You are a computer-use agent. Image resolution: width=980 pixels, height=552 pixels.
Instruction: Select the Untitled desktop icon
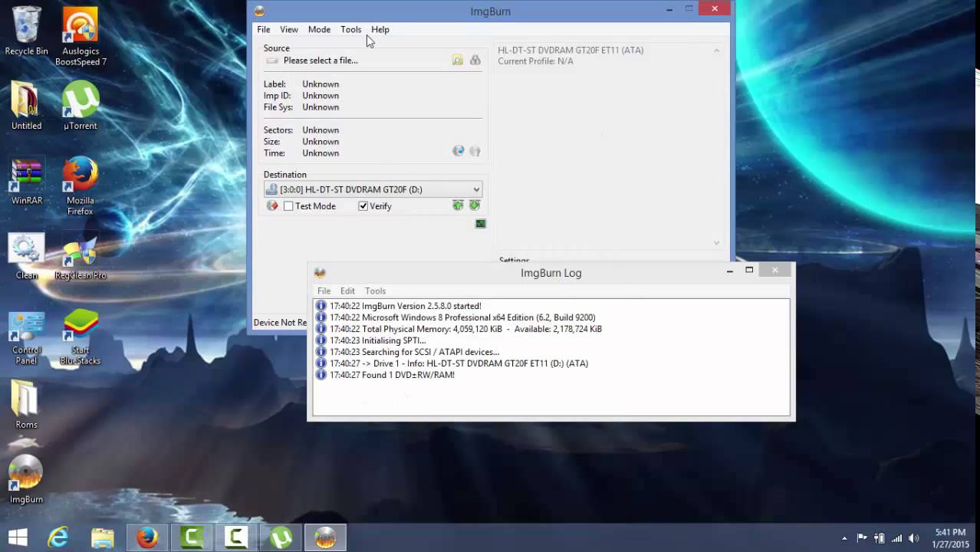[x=26, y=106]
